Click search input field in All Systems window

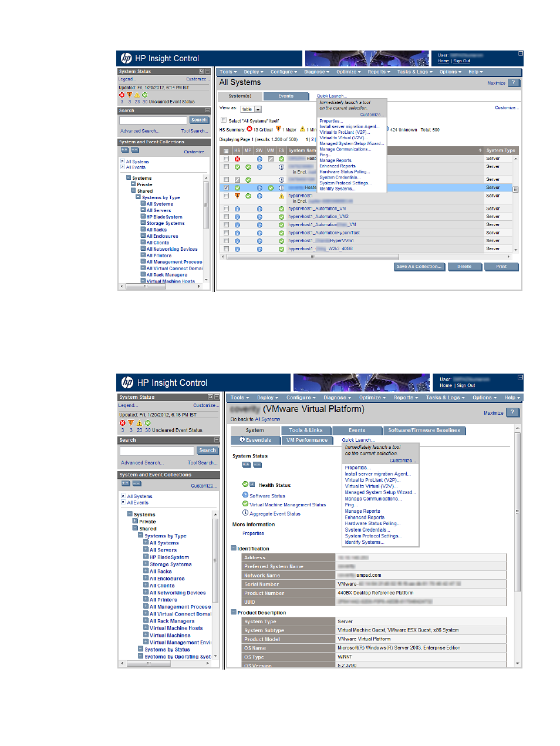pyautogui.click(x=153, y=120)
